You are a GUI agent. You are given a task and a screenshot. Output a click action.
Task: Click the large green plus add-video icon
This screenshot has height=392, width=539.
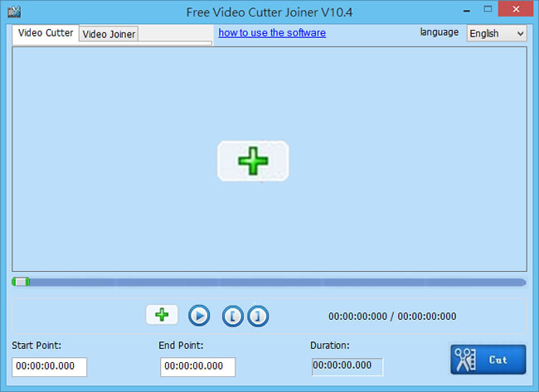[x=253, y=161]
